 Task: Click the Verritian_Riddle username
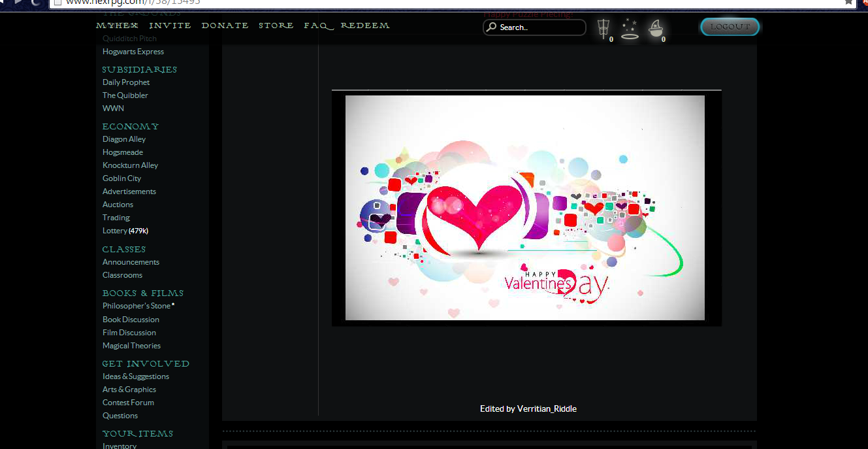pos(547,408)
